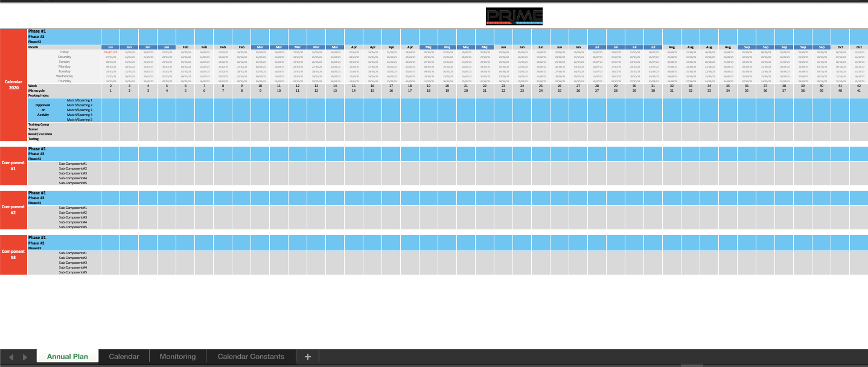Screen dimensions: 868x367
Task: Select the Break/Vacation row label
Action: 40,134
